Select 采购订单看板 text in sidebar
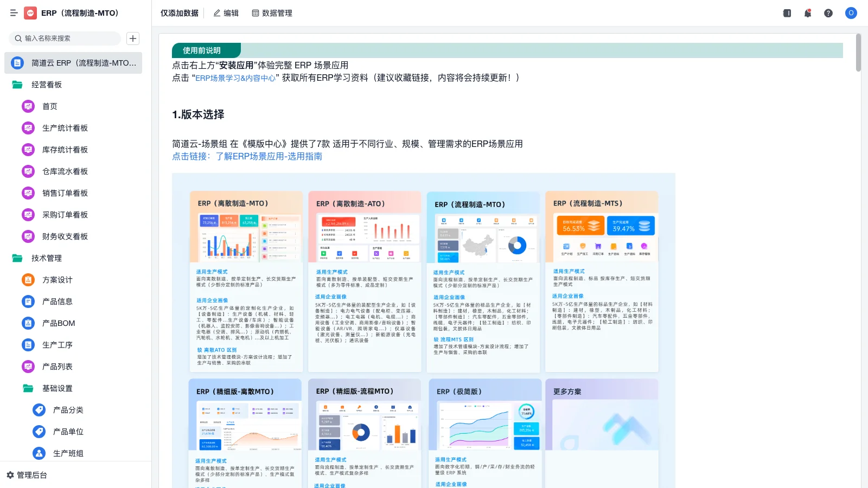 pos(65,215)
